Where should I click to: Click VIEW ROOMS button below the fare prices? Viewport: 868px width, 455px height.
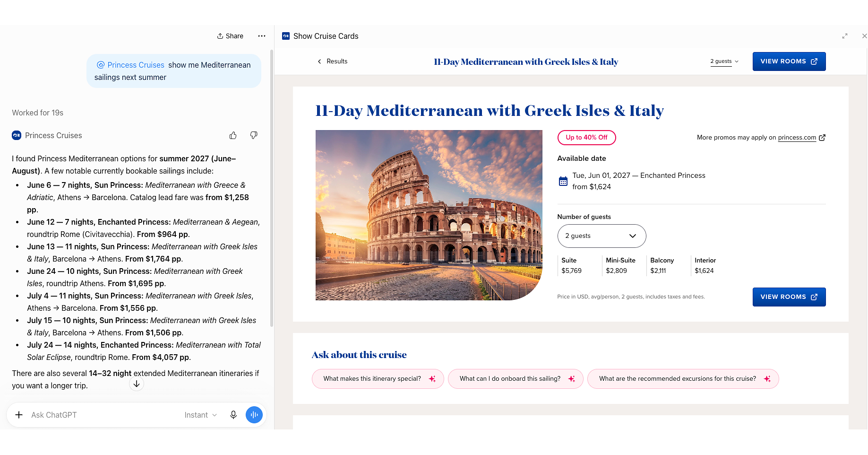point(789,297)
